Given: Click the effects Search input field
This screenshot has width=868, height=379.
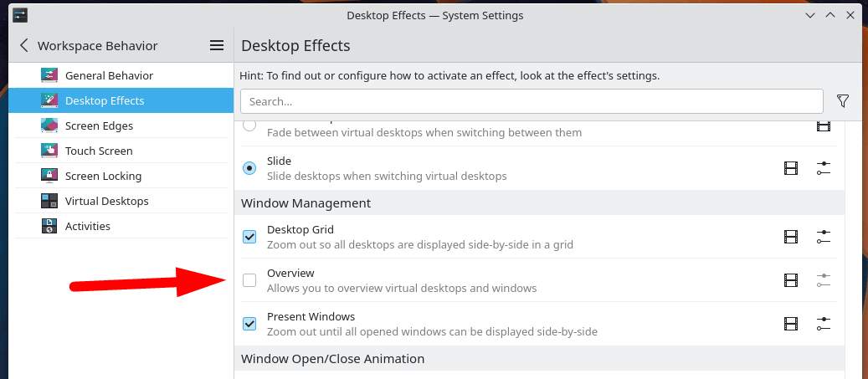Looking at the screenshot, I should tap(531, 101).
